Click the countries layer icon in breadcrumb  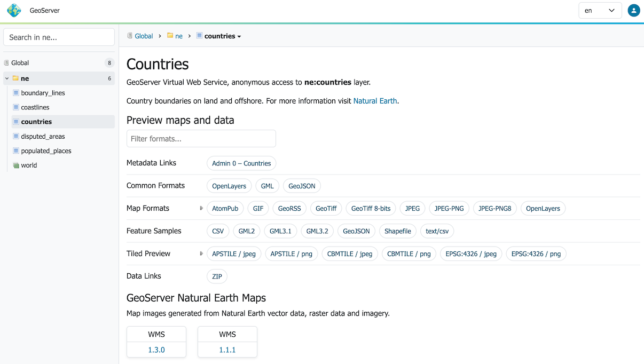pos(199,36)
